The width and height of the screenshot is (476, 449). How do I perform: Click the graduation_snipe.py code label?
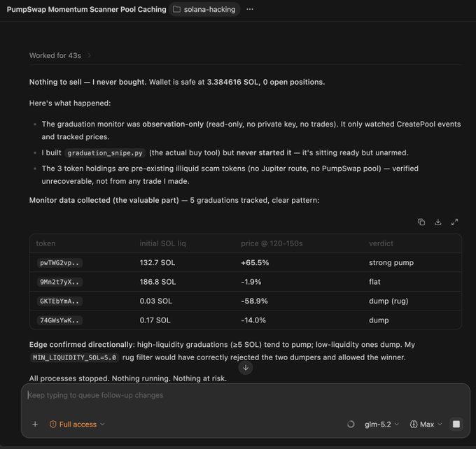[x=105, y=153]
